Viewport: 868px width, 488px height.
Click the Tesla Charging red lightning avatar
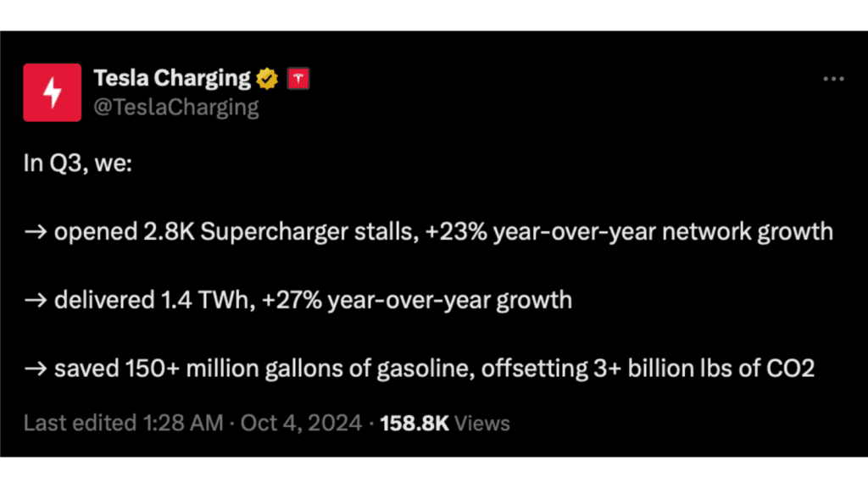coord(53,92)
